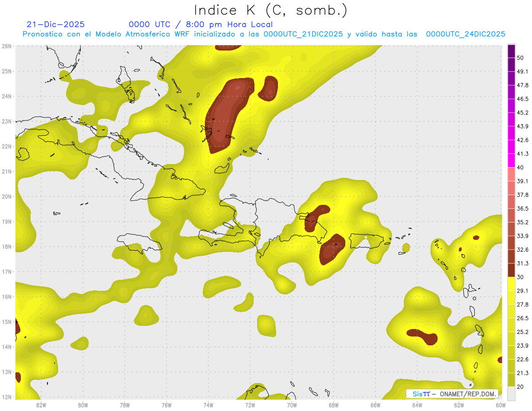The image size is (532, 411).
Task: Click the dark purple colorbar segment at 50
Action: (x=511, y=51)
